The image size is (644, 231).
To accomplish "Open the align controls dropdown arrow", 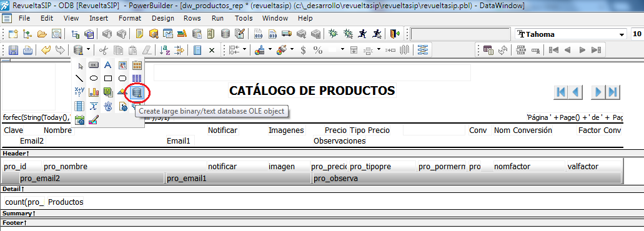I will coord(245,50).
